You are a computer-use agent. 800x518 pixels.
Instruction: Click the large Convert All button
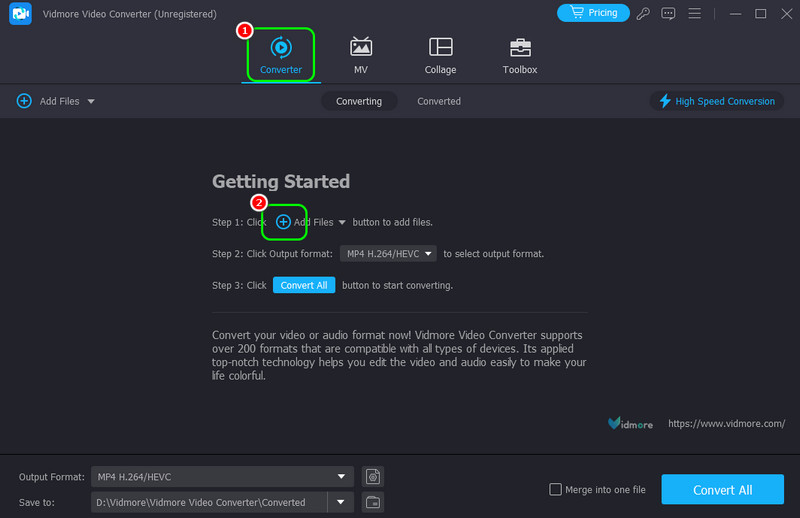pos(722,490)
